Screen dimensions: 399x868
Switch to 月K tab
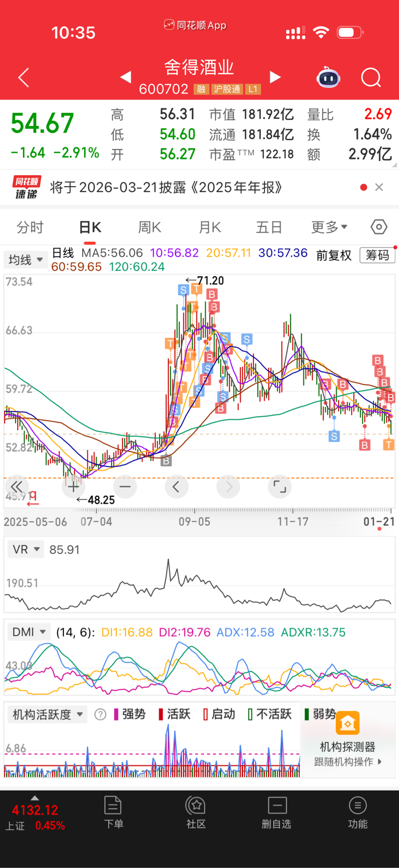210,228
